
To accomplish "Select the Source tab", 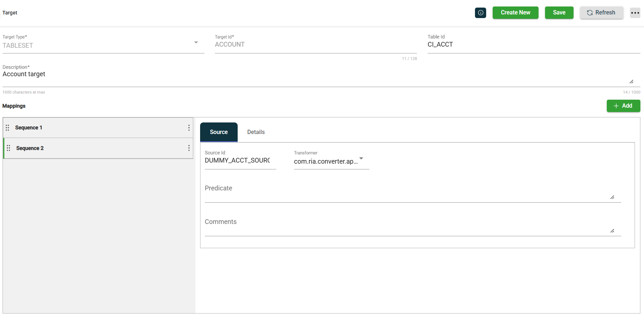I will point(219,132).
